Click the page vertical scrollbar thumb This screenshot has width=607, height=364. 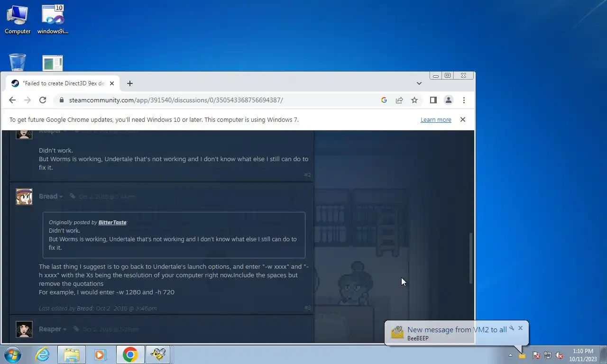471,258
